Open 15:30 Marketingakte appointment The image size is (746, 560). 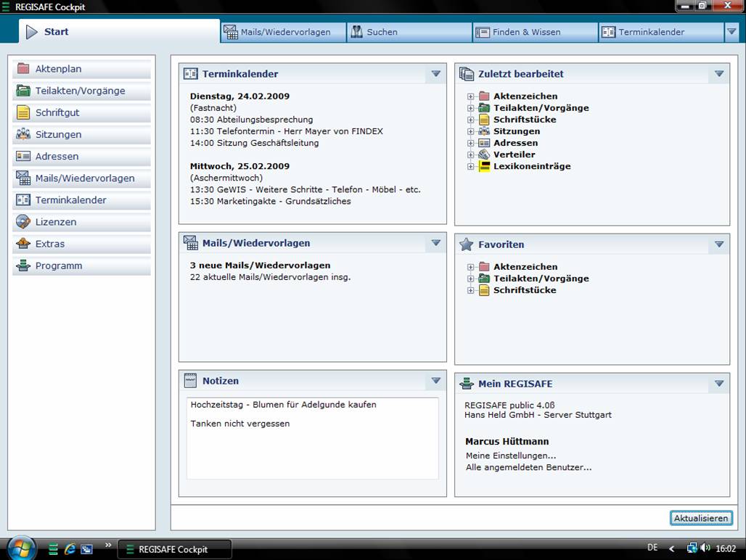270,201
